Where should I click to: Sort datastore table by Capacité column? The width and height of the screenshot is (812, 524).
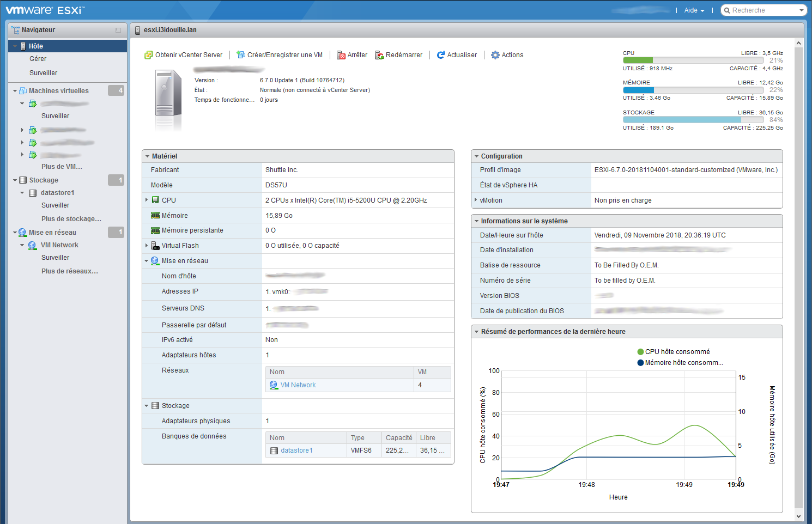399,438
